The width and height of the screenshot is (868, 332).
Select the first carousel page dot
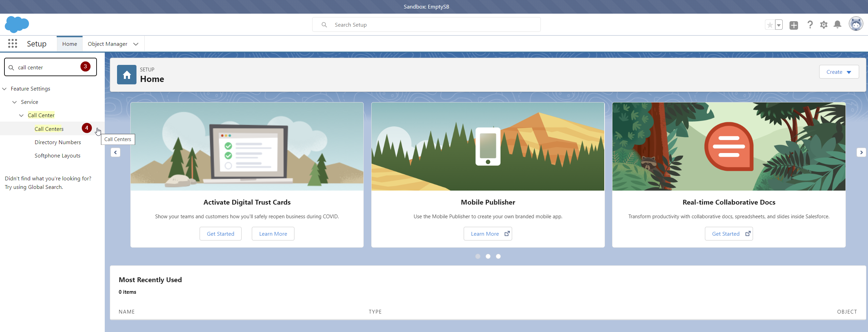click(x=478, y=256)
